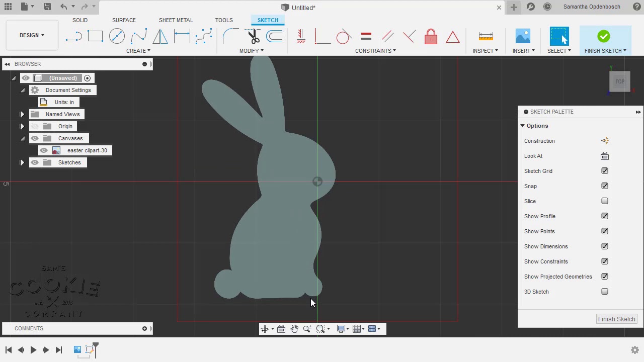The width and height of the screenshot is (644, 362).
Task: Collapse the Canvases folder
Action: [22, 138]
